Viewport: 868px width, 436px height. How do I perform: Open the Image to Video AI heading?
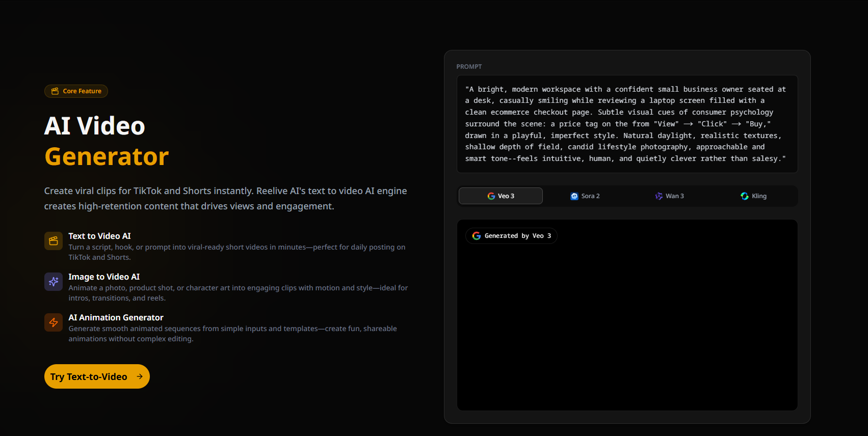104,277
